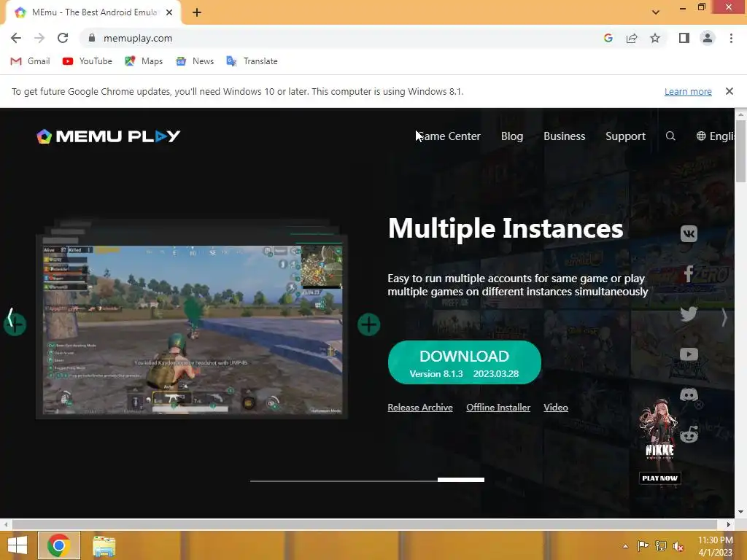Open the language globe selector
The width and height of the screenshot is (747, 560).
715,136
